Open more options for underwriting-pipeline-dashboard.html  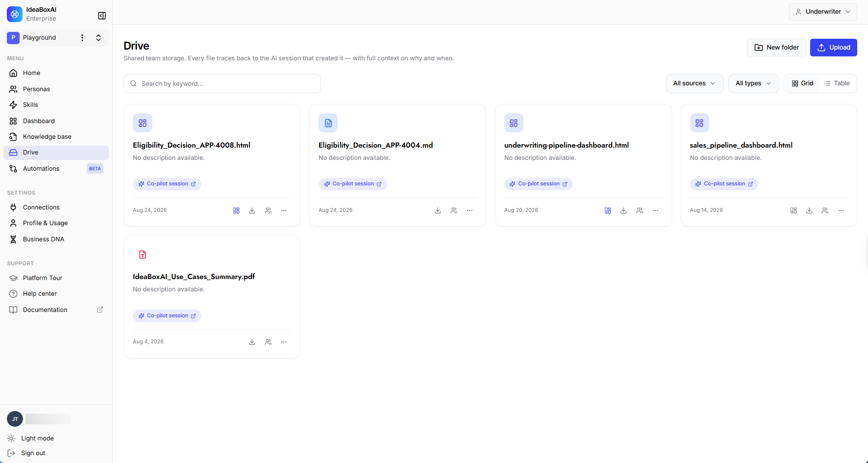pos(655,210)
